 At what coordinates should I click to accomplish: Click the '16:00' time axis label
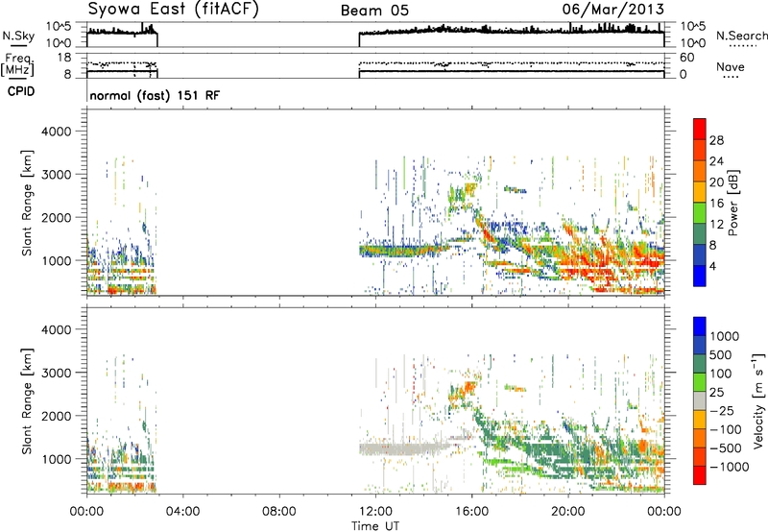tap(472, 512)
